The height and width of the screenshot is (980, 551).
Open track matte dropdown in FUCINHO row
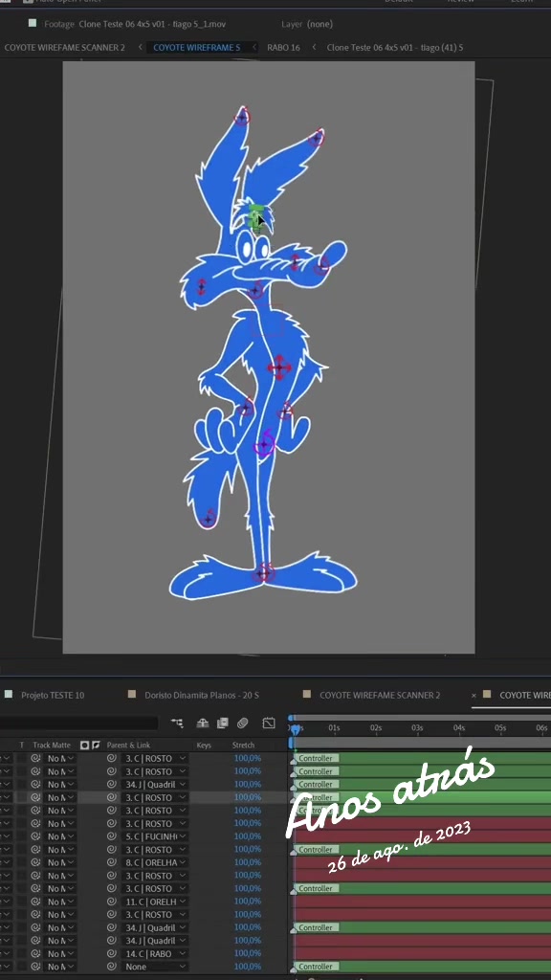tap(60, 836)
